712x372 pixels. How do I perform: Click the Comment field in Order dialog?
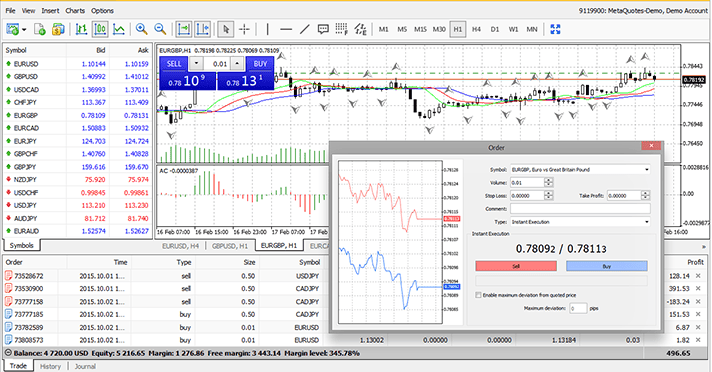580,209
